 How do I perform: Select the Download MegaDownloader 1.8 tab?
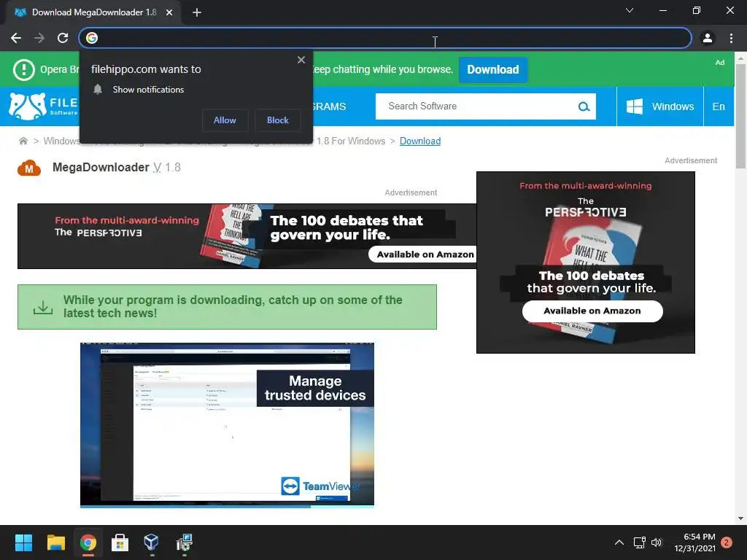(93, 12)
